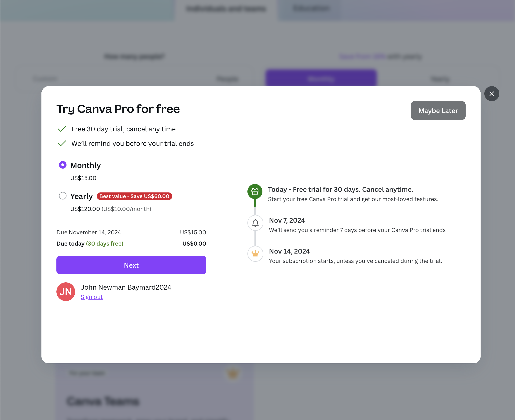Click the blurred purple Monthly toggle behind dialog

coord(321,78)
